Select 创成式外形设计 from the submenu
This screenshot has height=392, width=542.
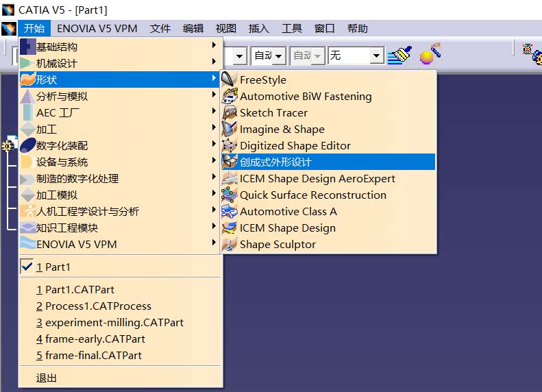coord(275,162)
